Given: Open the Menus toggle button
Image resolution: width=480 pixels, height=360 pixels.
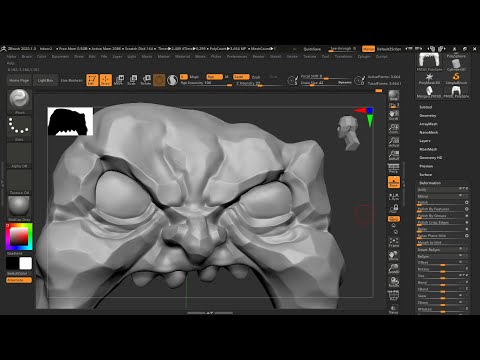Looking at the screenshot, I should pos(368,49).
